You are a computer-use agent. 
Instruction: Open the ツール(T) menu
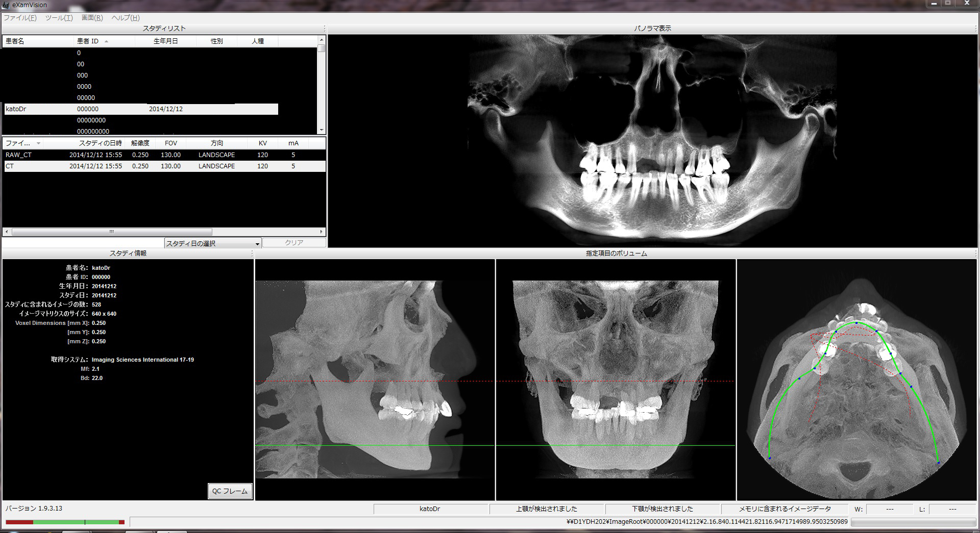point(59,18)
